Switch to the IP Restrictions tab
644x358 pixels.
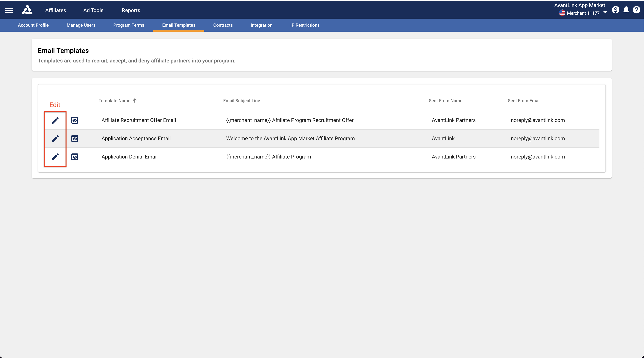pyautogui.click(x=305, y=25)
